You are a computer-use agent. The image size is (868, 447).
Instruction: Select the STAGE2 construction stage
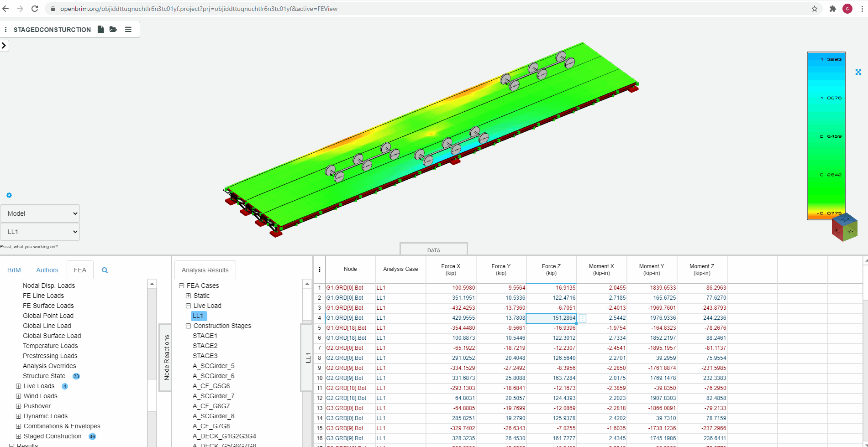coord(205,346)
